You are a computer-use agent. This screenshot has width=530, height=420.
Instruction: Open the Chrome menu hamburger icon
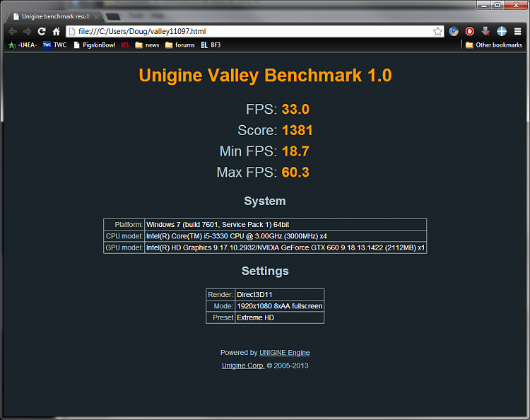[x=517, y=31]
